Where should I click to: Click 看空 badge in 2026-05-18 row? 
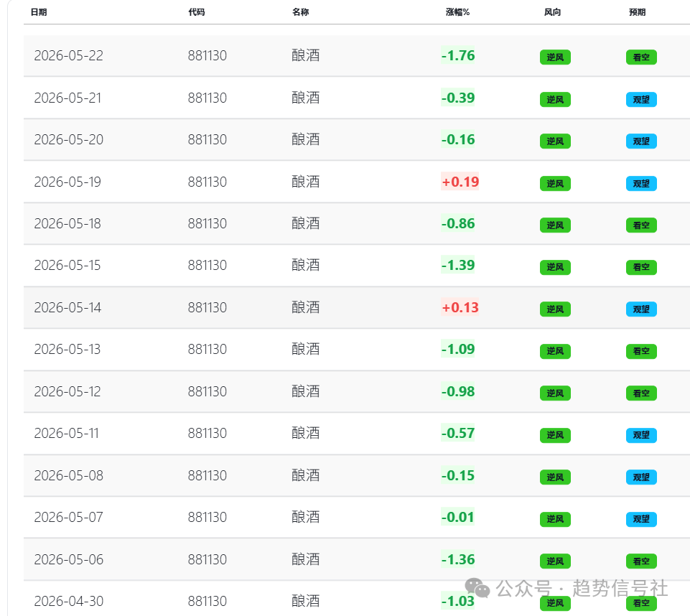[x=641, y=225]
